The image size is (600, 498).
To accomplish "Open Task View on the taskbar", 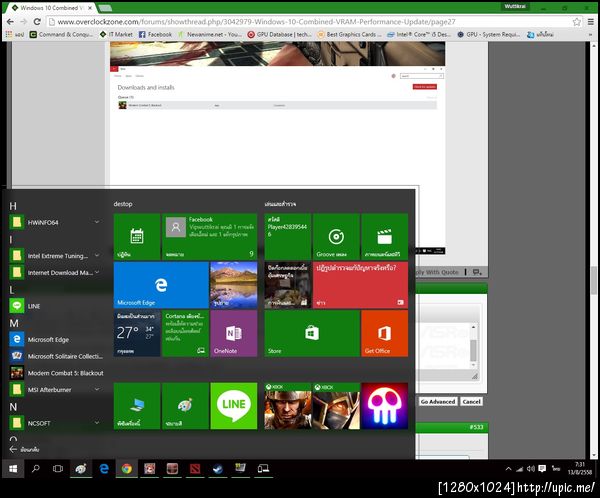I will point(58,469).
